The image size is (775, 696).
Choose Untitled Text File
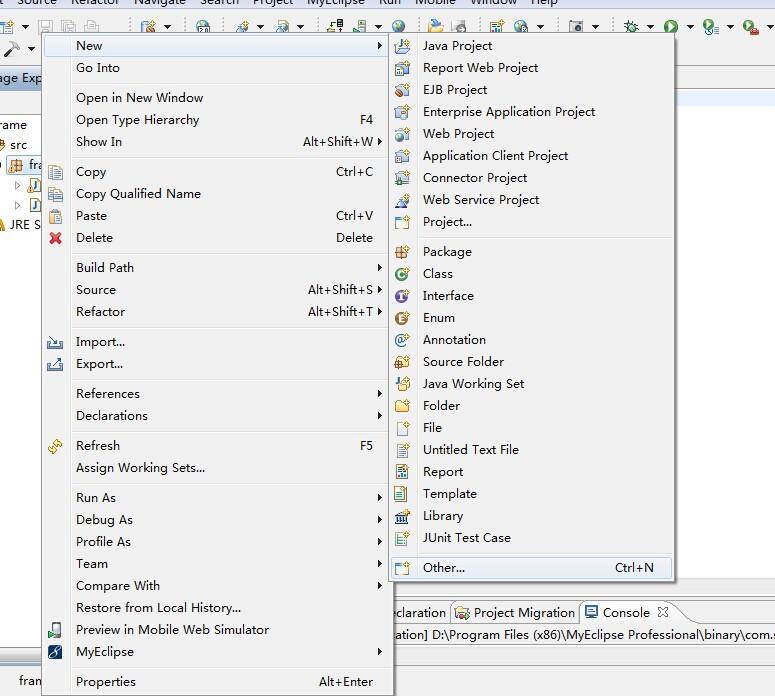(531, 450)
